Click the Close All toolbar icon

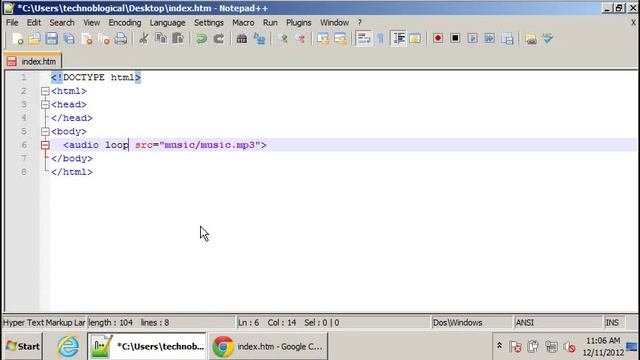click(104, 39)
